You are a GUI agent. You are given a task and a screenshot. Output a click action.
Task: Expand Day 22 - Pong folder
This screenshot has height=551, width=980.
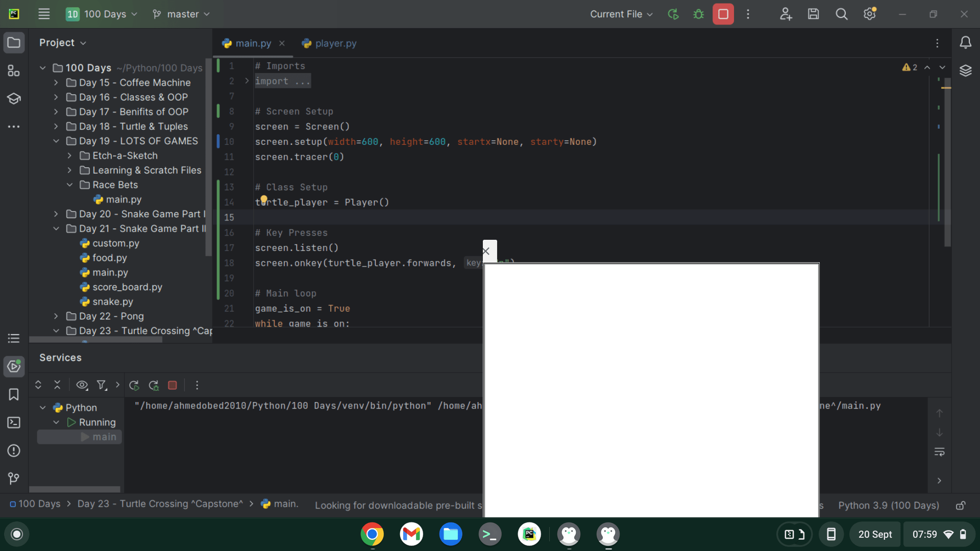click(56, 316)
